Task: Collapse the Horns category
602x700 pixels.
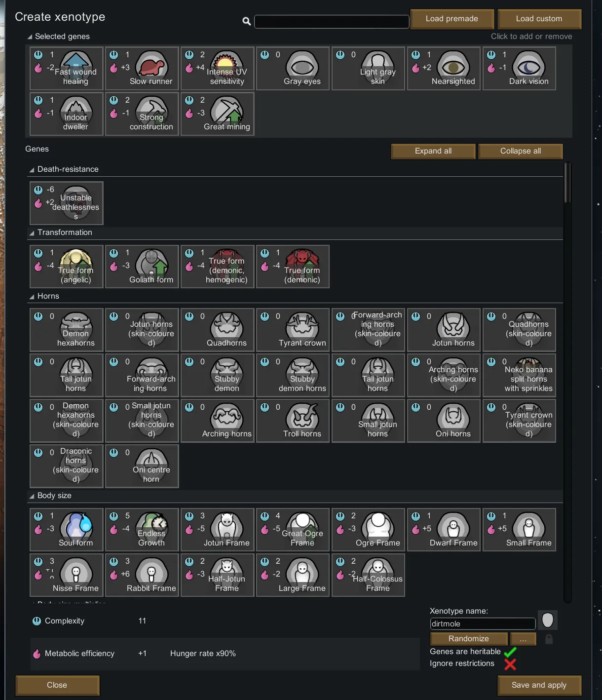Action: [32, 296]
